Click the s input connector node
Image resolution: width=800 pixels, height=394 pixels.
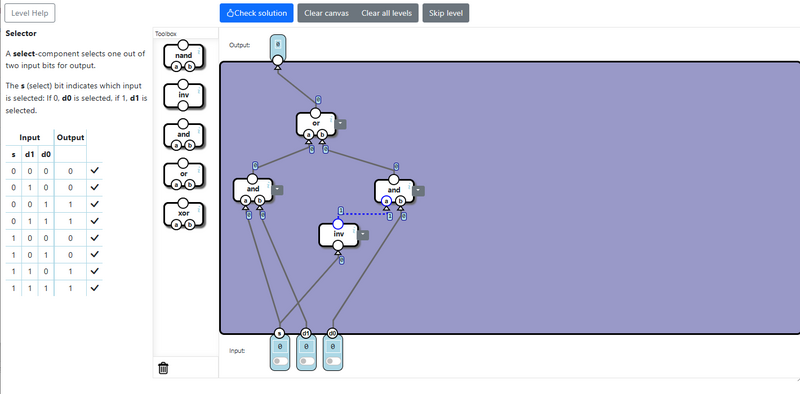coord(279,333)
